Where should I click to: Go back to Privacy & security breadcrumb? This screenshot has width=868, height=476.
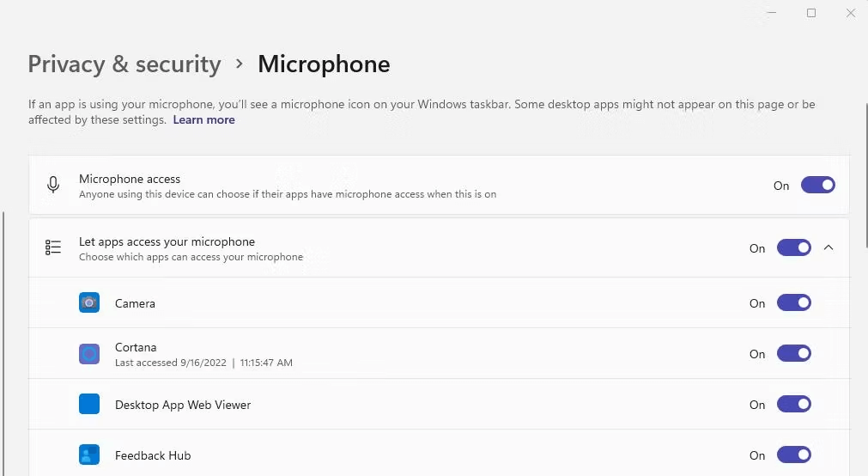coord(124,64)
